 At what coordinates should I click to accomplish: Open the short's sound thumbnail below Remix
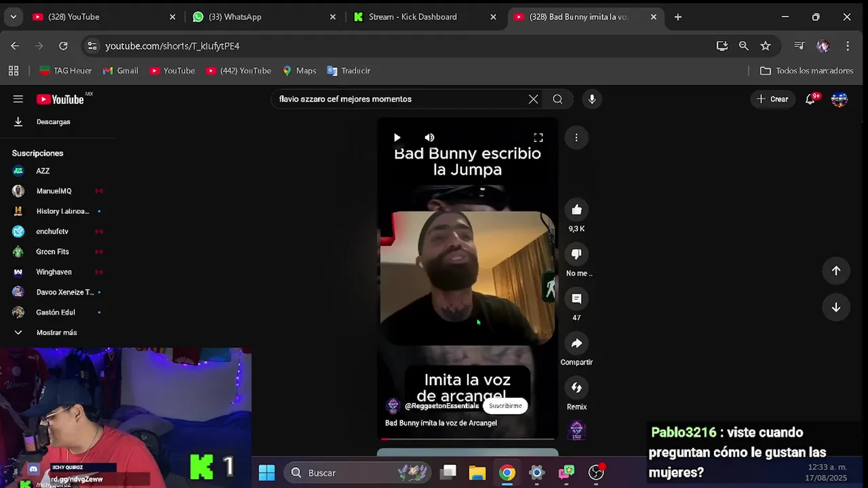click(576, 430)
